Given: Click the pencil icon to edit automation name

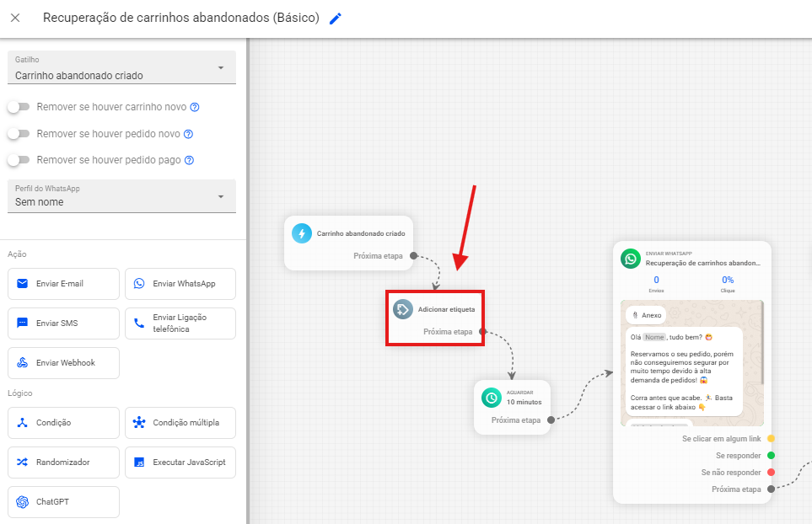Looking at the screenshot, I should click(336, 19).
